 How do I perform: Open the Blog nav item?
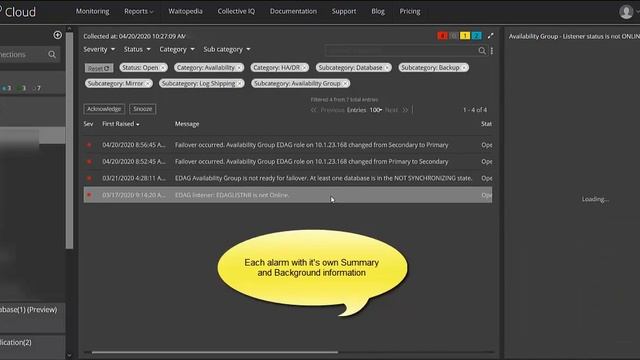click(378, 11)
